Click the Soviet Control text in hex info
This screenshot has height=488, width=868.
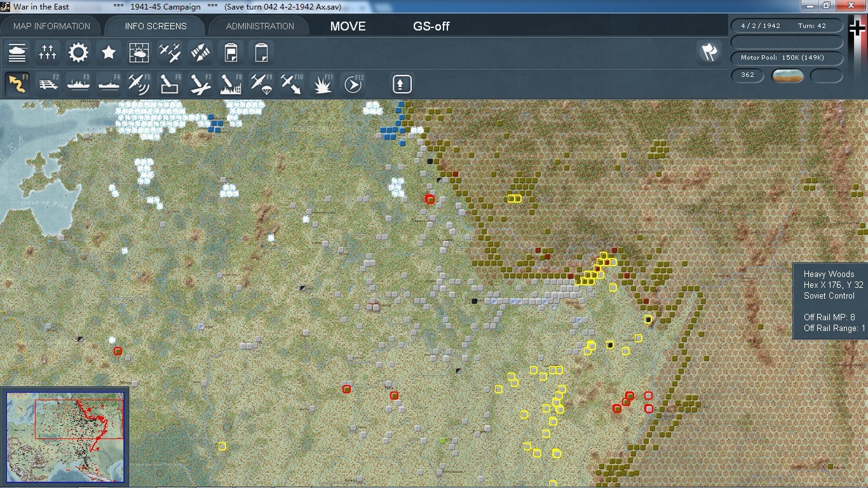(x=829, y=296)
